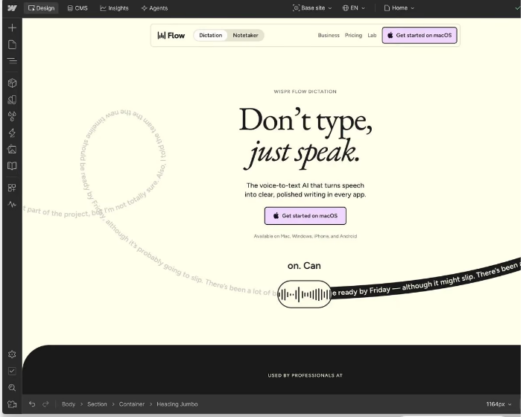Open the Home page dropdown
Screen dimensions: 532x417
[x=399, y=7]
